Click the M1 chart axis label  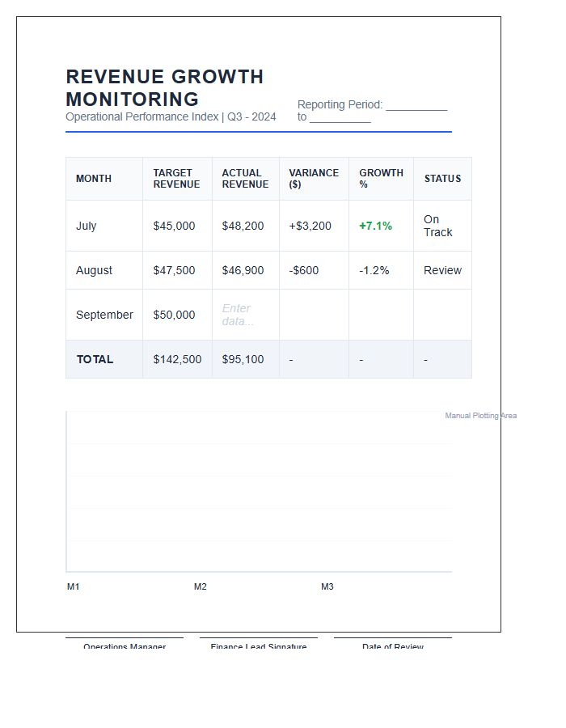point(74,587)
